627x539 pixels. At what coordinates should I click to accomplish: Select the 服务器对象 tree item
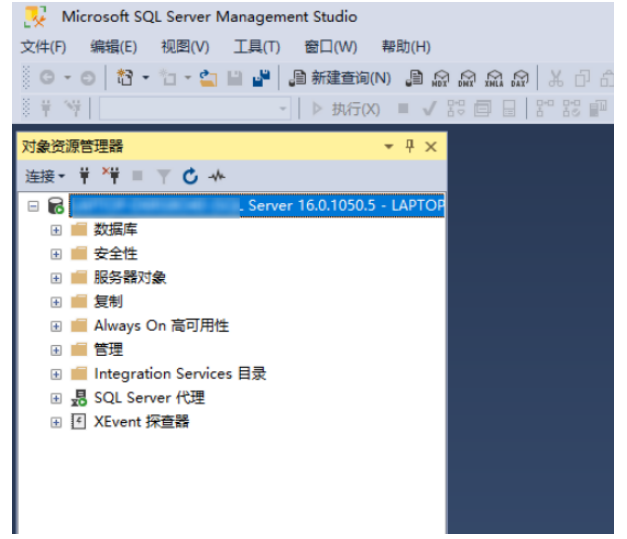[x=130, y=277]
